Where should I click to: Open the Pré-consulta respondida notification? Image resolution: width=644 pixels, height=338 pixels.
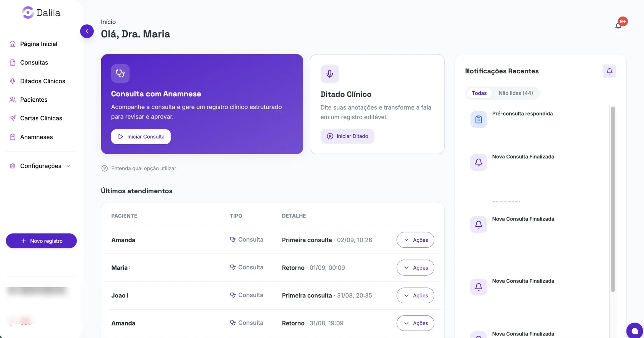click(x=522, y=114)
